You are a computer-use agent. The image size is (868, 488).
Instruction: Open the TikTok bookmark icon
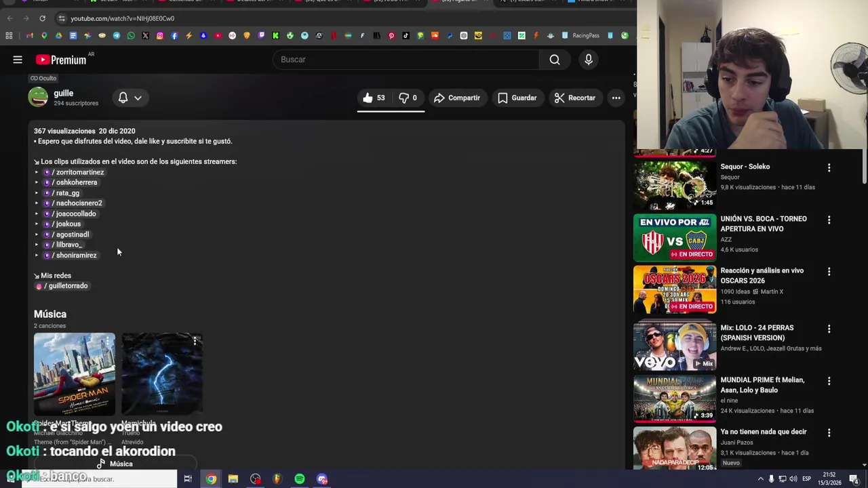[406, 35]
